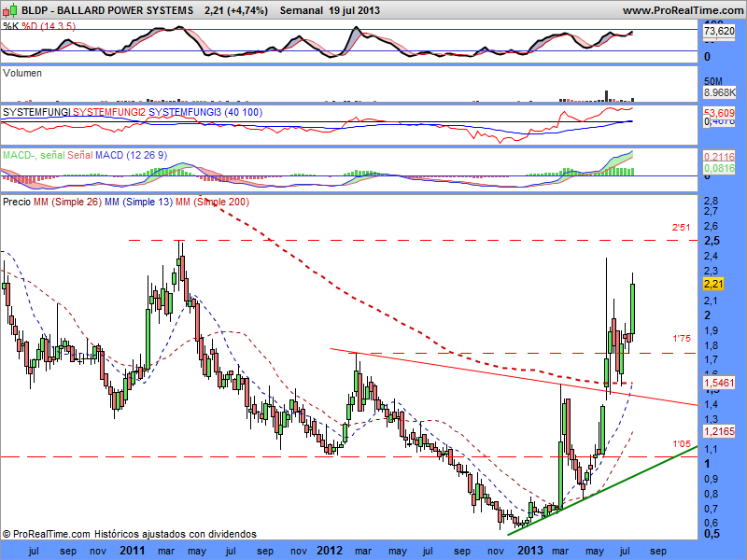Click the volume value 8.968K

tap(719, 92)
